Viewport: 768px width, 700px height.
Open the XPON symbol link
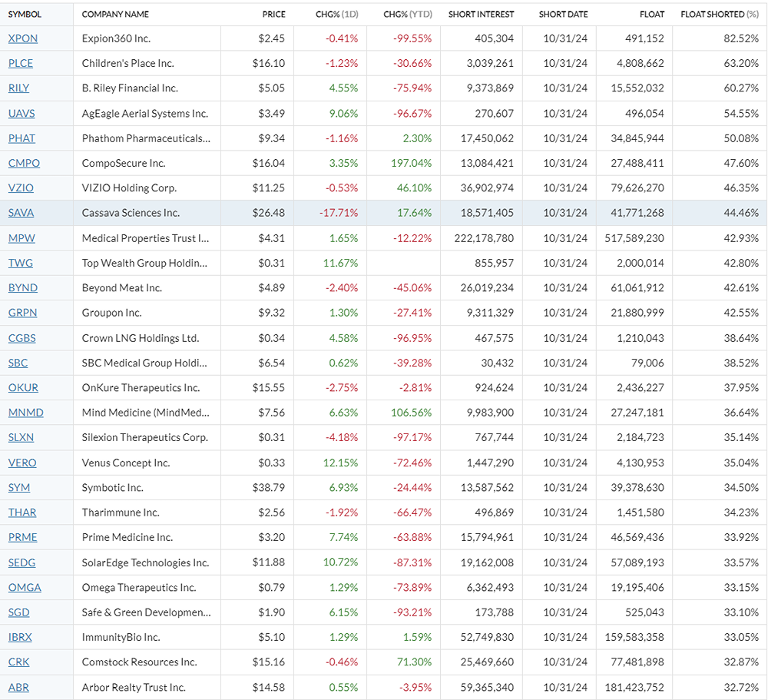[22, 38]
